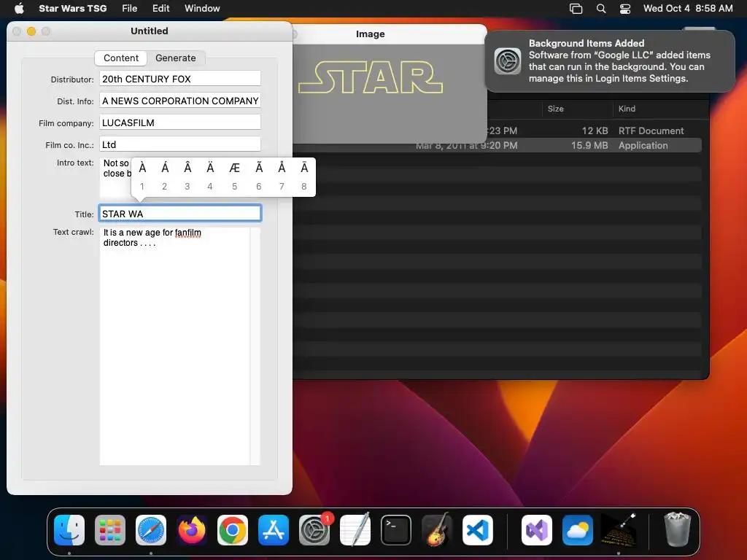Open TextEdit from the Dock

[x=355, y=530]
